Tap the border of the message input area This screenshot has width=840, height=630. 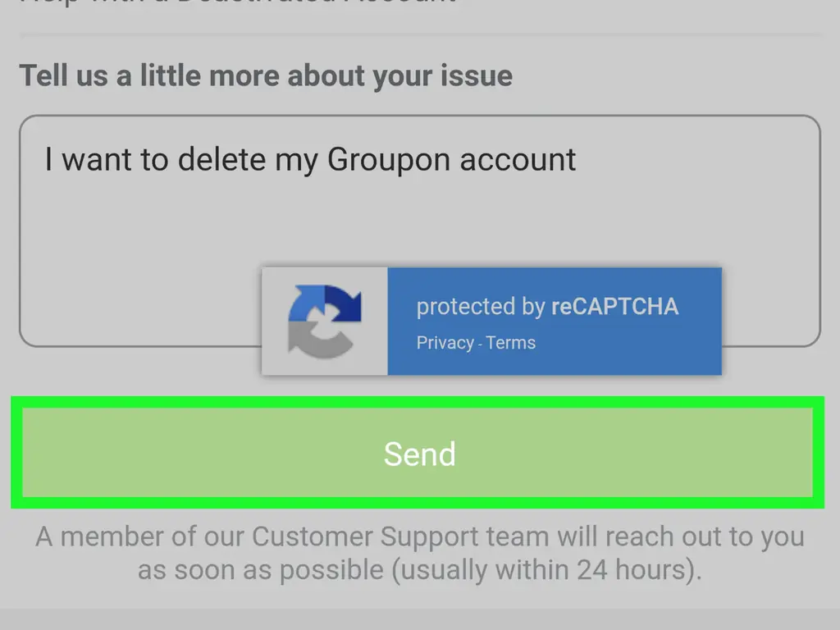(x=420, y=116)
